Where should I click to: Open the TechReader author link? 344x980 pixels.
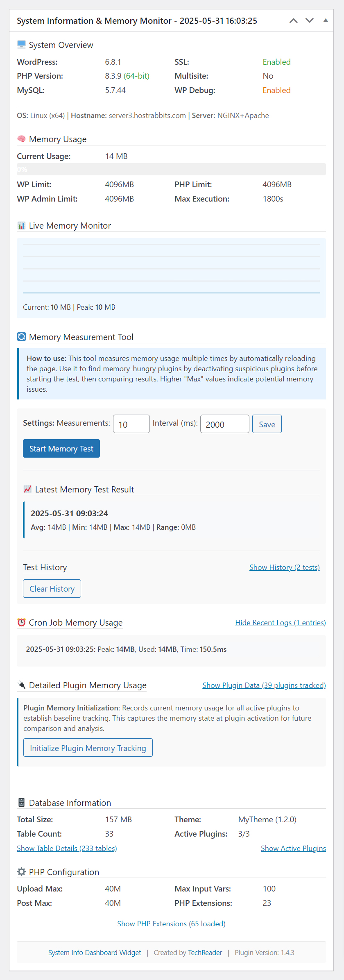coord(205,953)
